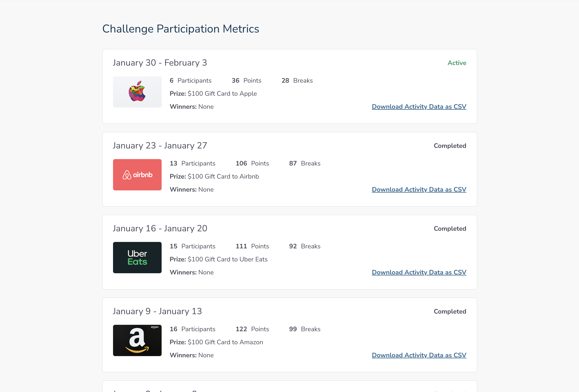Click the January 16 - January 20 title
Screen dimensions: 579x392
click(160, 228)
